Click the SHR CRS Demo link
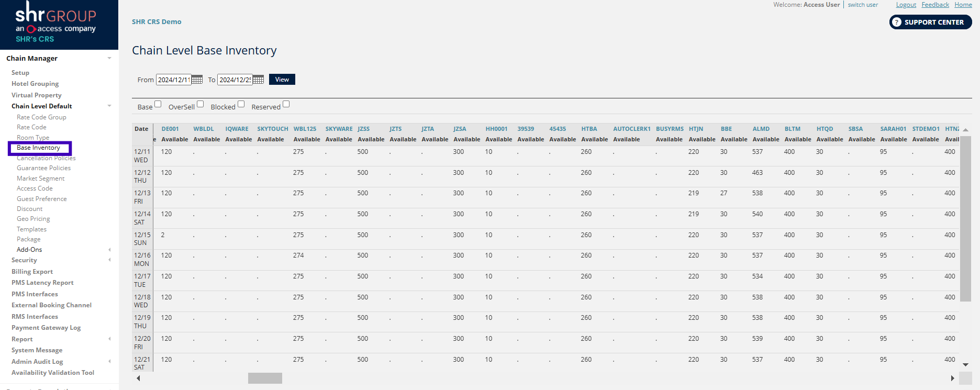The image size is (980, 390). (x=157, y=22)
